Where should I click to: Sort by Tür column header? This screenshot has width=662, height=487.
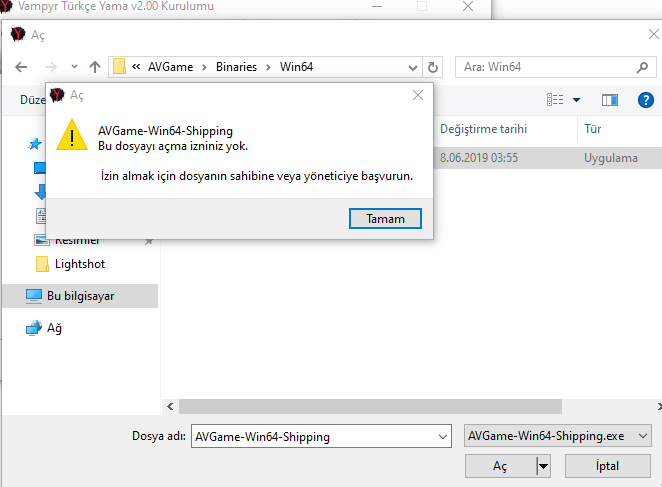coord(592,129)
